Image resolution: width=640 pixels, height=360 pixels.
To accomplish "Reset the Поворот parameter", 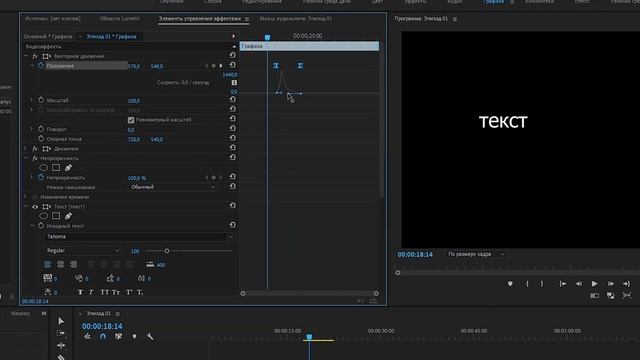I will 232,129.
